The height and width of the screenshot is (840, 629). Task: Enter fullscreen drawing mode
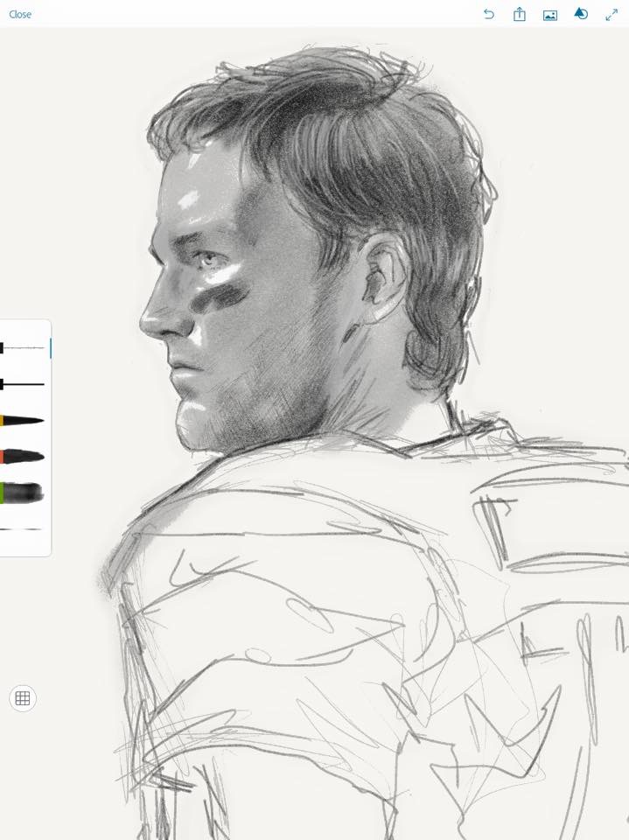click(x=612, y=15)
